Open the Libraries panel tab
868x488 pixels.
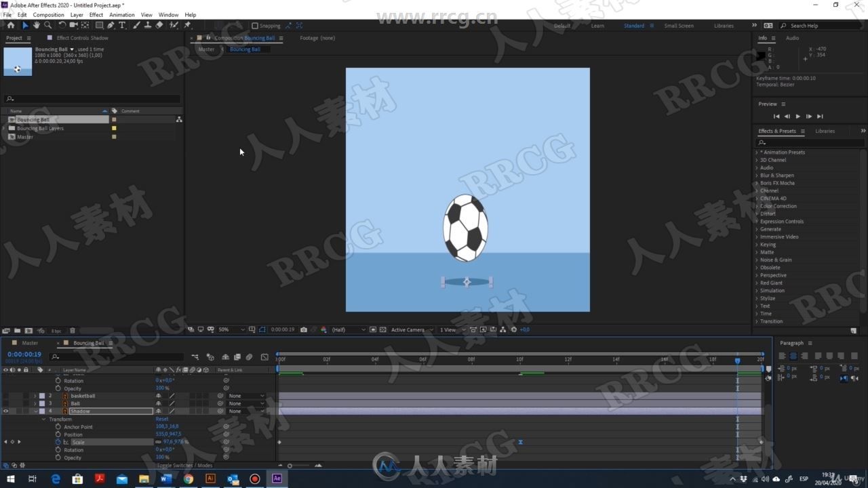(825, 131)
